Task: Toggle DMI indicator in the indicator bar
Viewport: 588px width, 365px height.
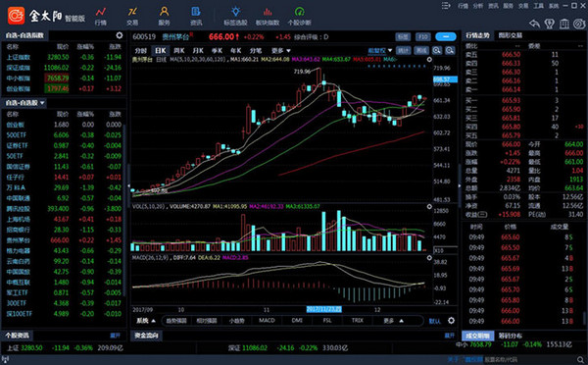Action: [x=297, y=320]
